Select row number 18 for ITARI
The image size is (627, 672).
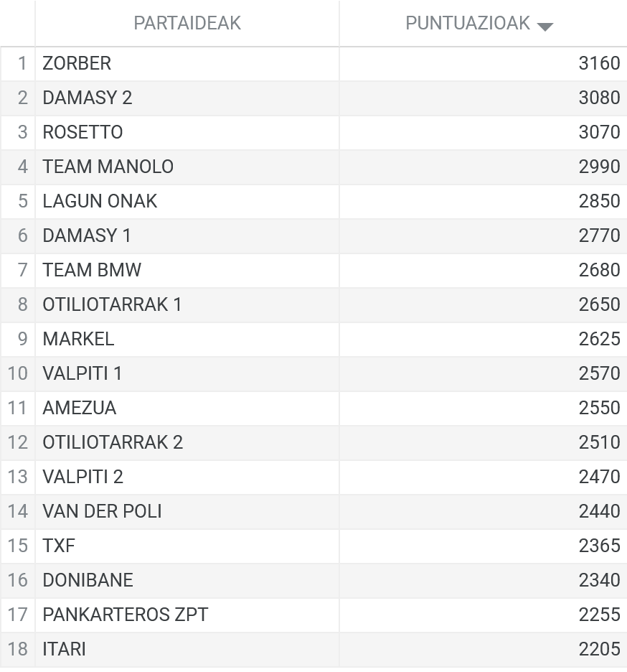pyautogui.click(x=17, y=649)
